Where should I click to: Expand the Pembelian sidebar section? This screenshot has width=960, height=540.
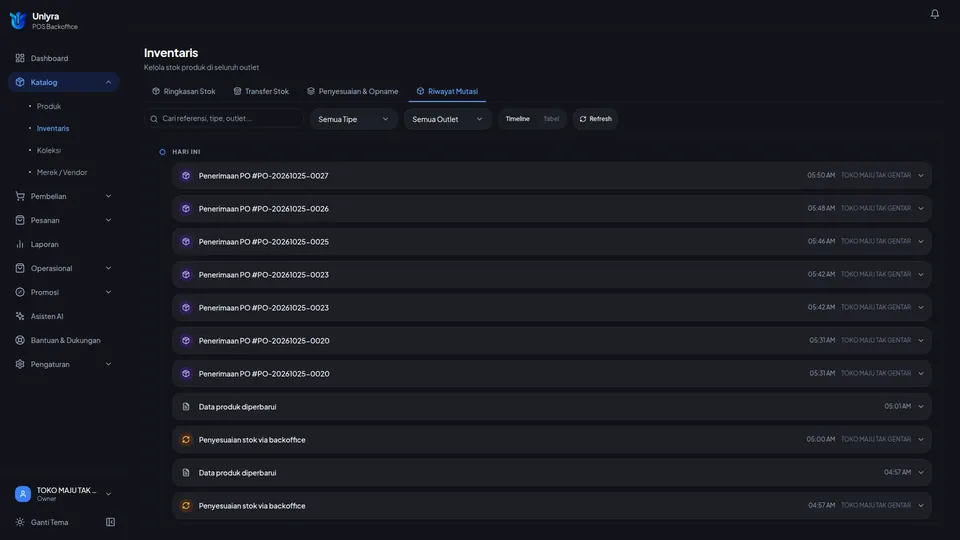[63, 196]
